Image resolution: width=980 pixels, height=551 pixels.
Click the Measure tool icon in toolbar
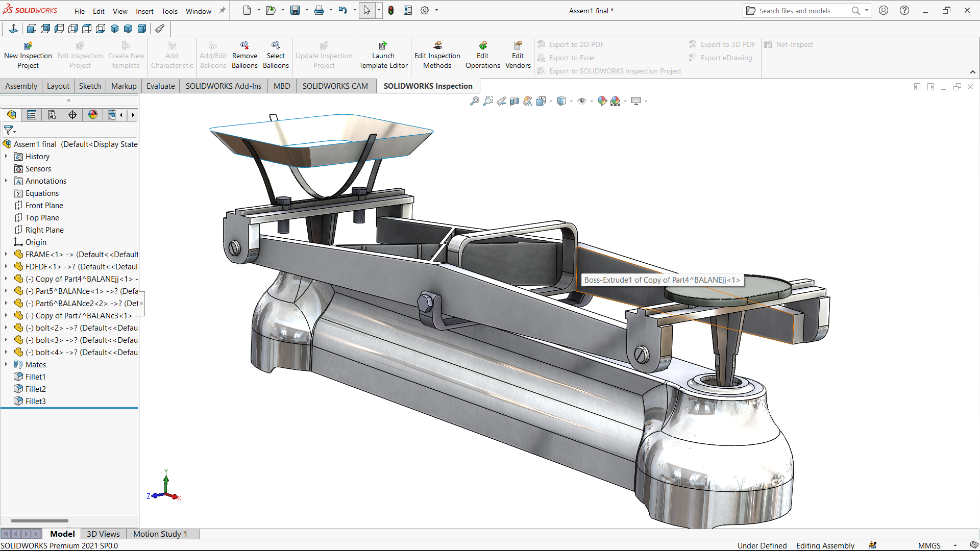pyautogui.click(x=160, y=29)
